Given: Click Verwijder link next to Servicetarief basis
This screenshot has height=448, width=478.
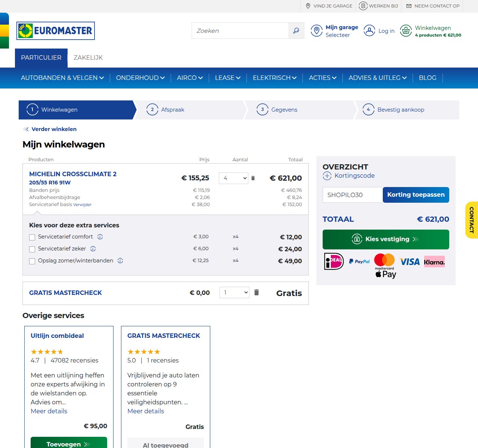Looking at the screenshot, I should (82, 205).
